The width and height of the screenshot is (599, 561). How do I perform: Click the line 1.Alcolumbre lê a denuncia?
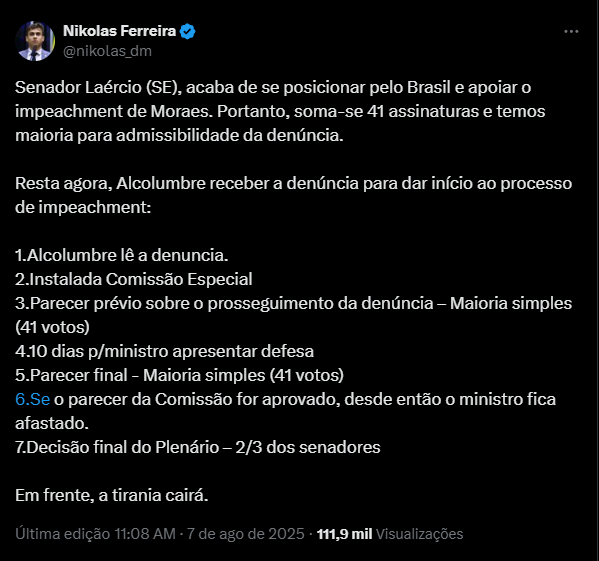[121, 255]
